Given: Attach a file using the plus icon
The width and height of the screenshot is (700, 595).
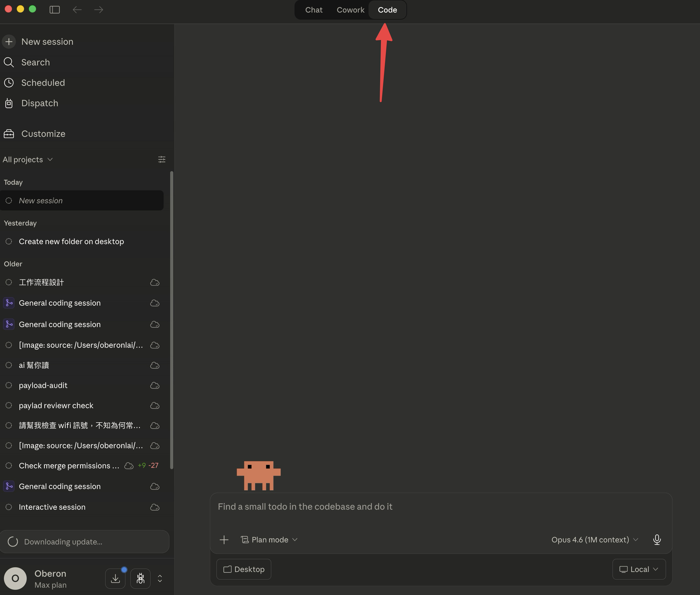Looking at the screenshot, I should [224, 540].
